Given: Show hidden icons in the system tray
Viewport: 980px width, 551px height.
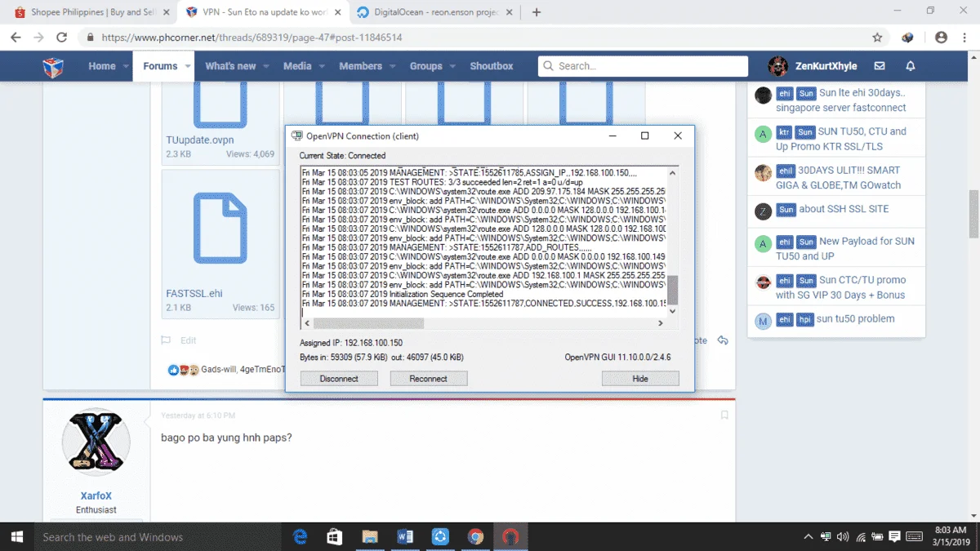Looking at the screenshot, I should (808, 536).
